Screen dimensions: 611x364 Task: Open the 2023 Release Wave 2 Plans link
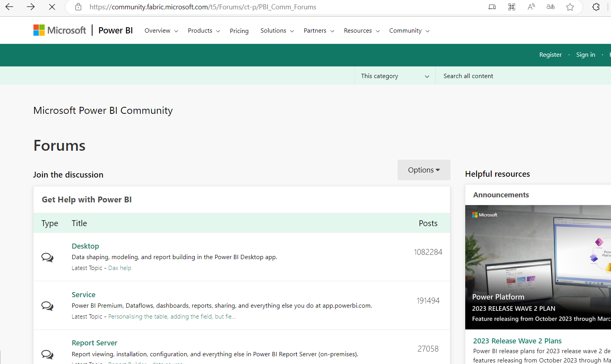[x=517, y=341]
